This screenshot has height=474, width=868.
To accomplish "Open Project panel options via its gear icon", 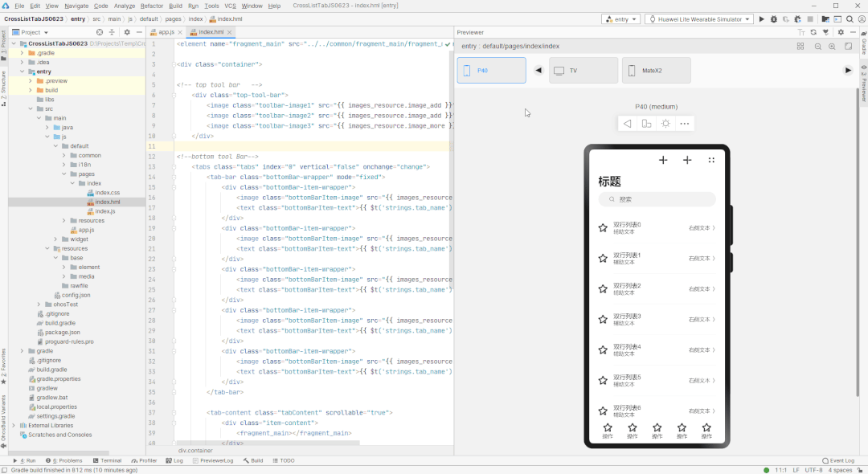I will (127, 33).
